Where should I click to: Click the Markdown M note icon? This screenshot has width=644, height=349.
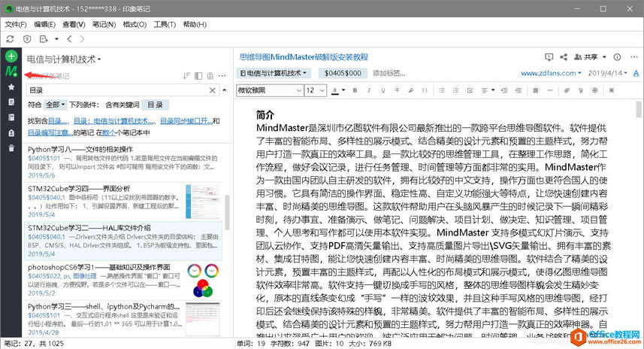pos(11,71)
